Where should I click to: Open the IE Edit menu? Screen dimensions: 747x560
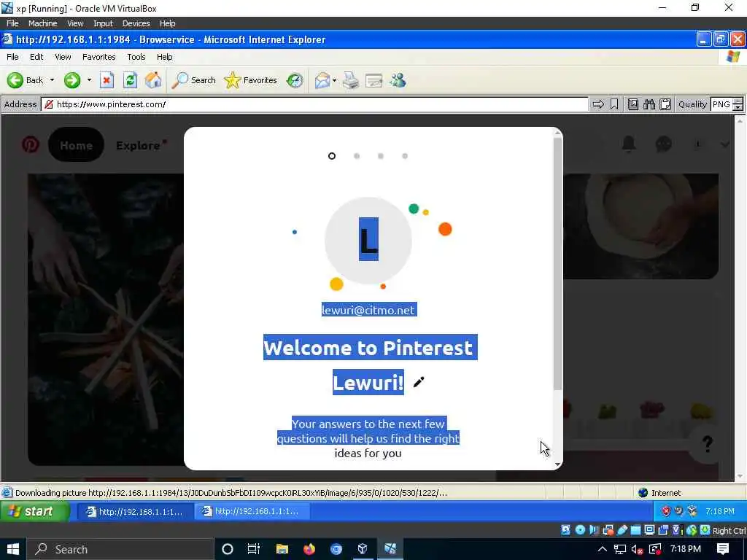tap(36, 57)
